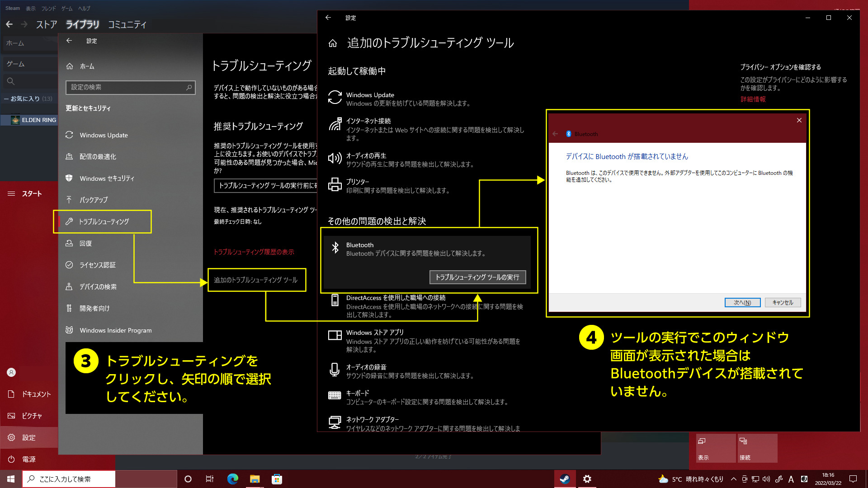Open volume control in system tray
Viewport: 868px width, 488px height.
pos(766,479)
